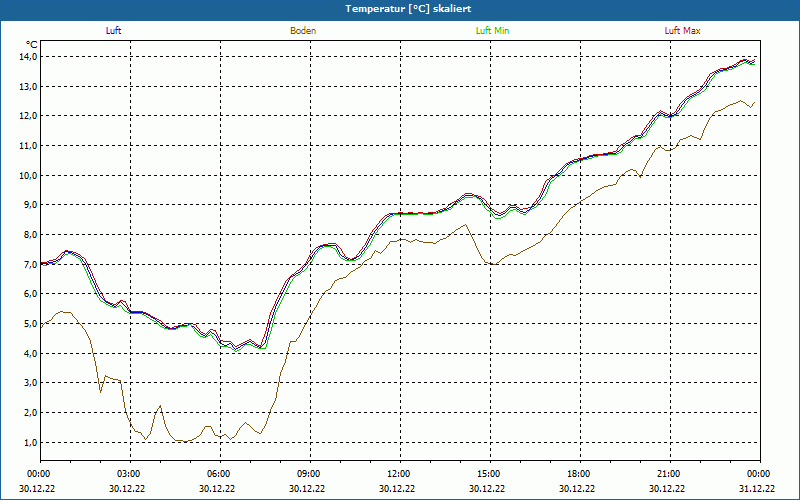
Task: Click the '8,0' y-axis value
Action: [x=31, y=235]
